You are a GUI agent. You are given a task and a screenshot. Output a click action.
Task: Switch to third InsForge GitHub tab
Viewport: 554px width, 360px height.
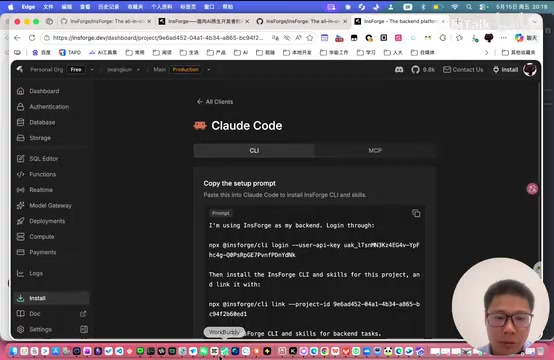pyautogui.click(x=301, y=21)
